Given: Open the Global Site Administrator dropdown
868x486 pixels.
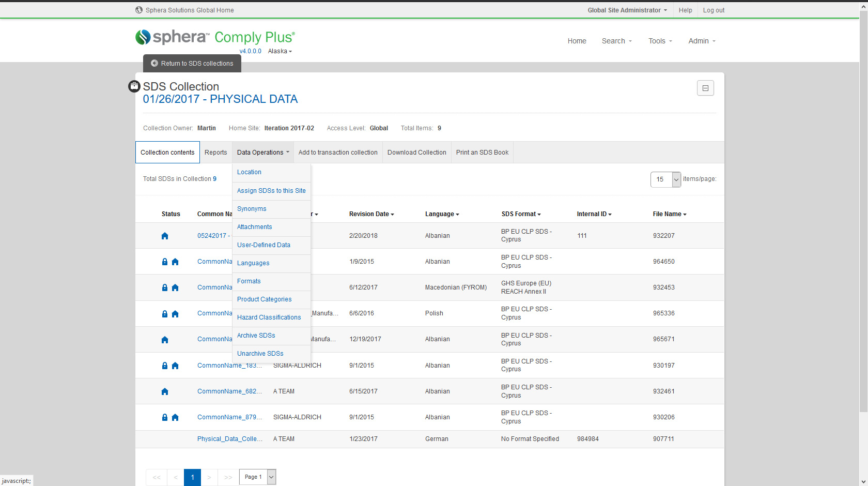Looking at the screenshot, I should pyautogui.click(x=627, y=10).
